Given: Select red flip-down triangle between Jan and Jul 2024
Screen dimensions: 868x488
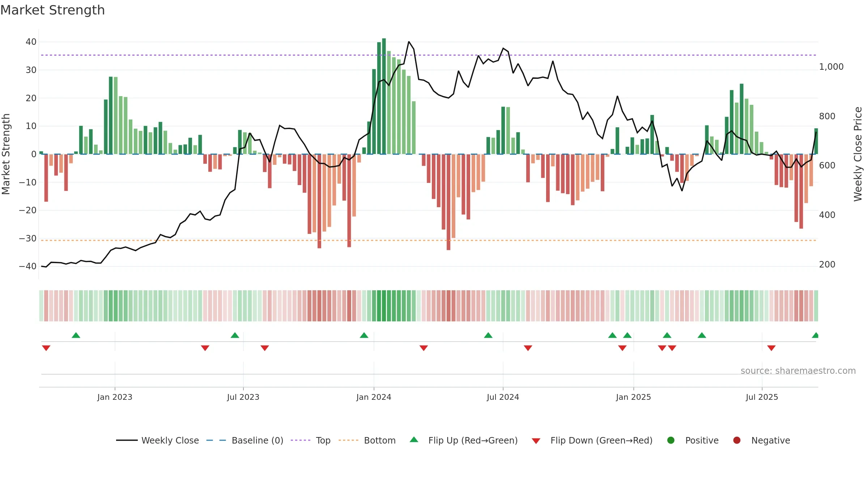Looking at the screenshot, I should pos(424,348).
